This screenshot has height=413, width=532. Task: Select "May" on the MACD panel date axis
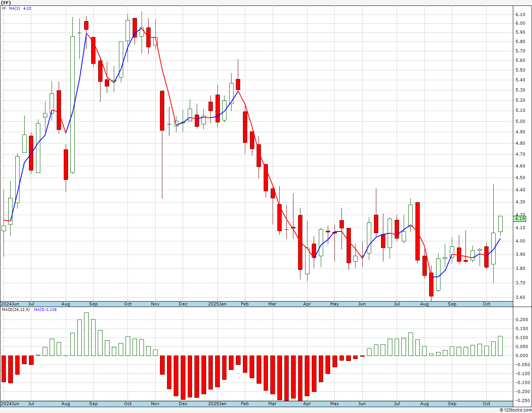(x=334, y=404)
